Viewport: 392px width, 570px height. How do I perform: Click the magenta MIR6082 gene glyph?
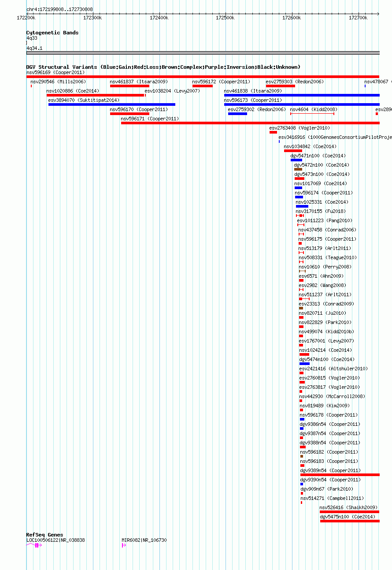click(124, 545)
